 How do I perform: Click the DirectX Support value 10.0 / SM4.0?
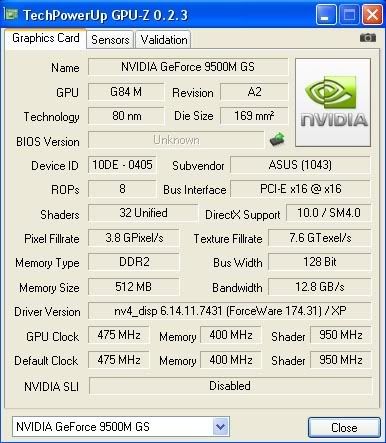[x=329, y=213]
